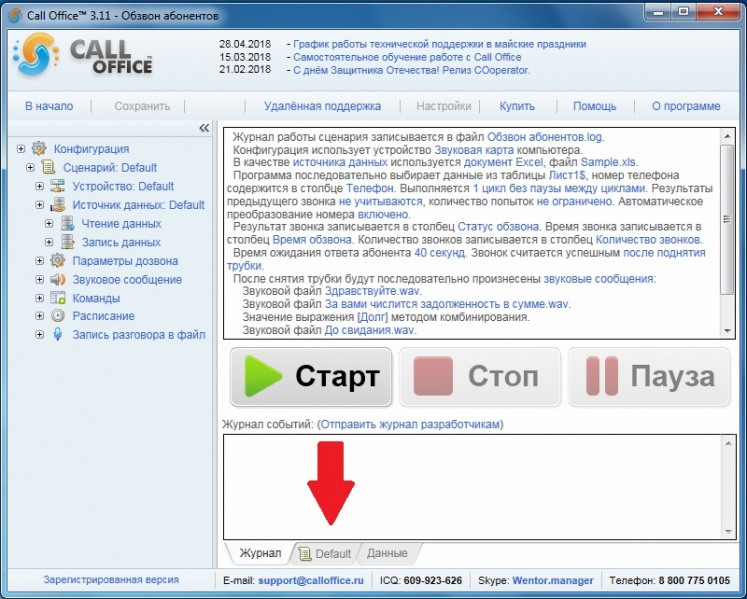Click the 40 секунд link
The height and width of the screenshot is (599, 747).
[440, 253]
